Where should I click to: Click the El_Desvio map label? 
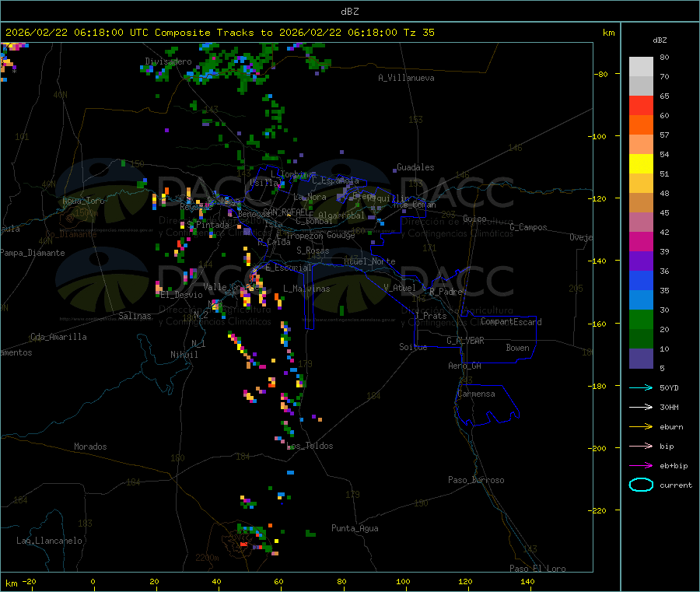tap(182, 295)
